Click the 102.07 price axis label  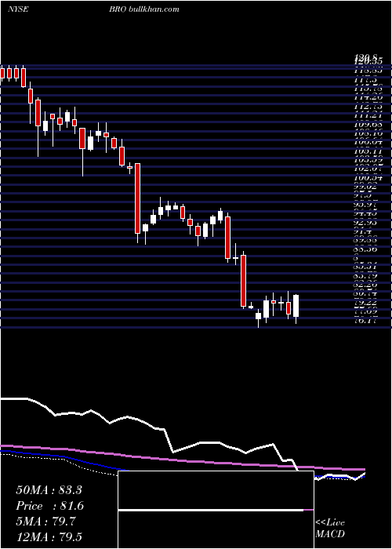367,169
